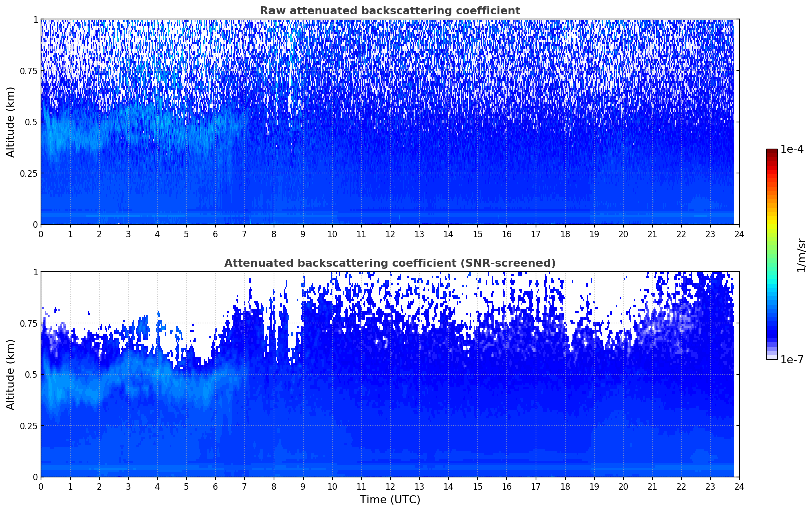Viewport: 812px width, 511px height.
Task: Click hour tick "16" under the bottom plot
Action: click(506, 486)
